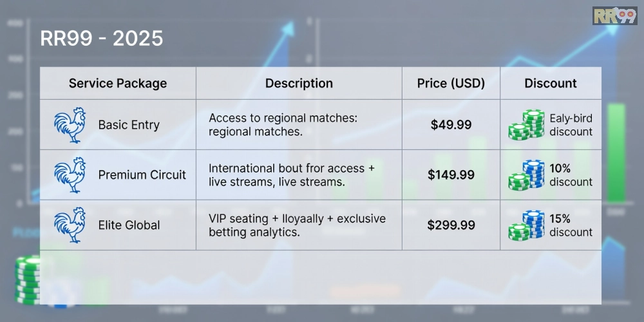Click the VIP seating description text
Screen dimensions: 644x322
tap(297, 225)
